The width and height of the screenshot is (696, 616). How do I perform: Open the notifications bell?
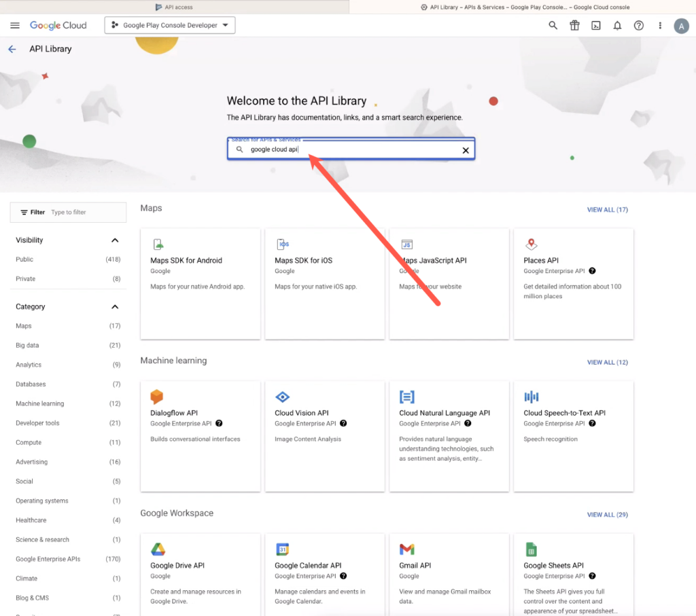[617, 25]
